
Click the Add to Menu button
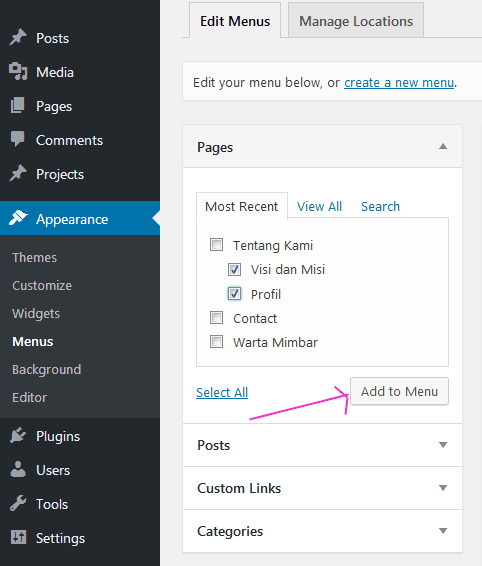(x=399, y=391)
